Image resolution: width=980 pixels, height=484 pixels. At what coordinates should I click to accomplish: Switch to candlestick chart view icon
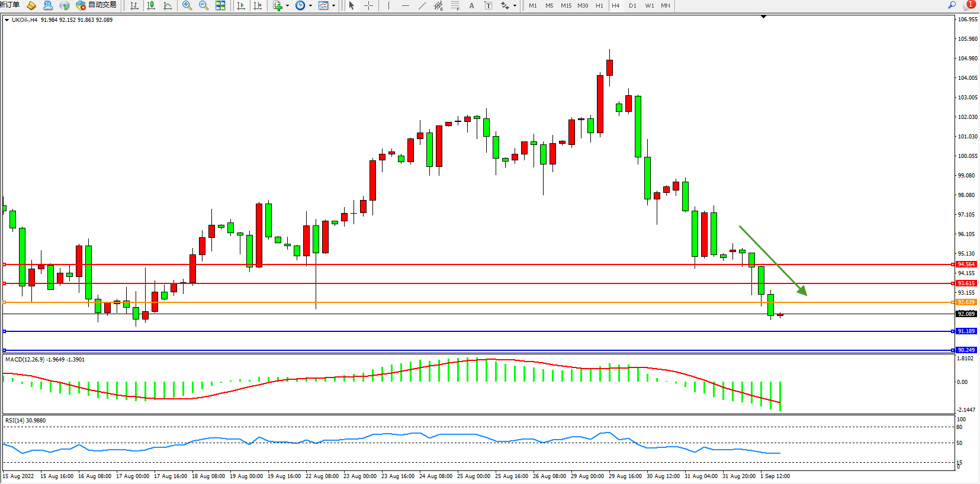[x=151, y=6]
